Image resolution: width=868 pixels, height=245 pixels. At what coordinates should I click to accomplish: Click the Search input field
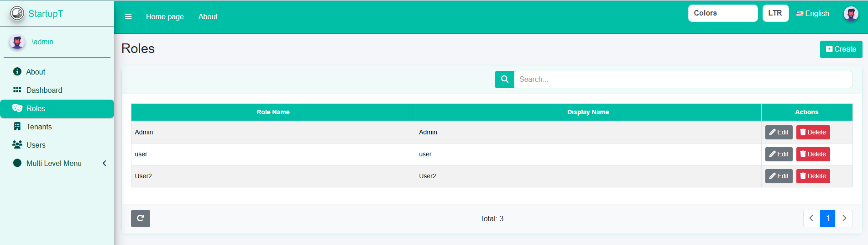683,79
